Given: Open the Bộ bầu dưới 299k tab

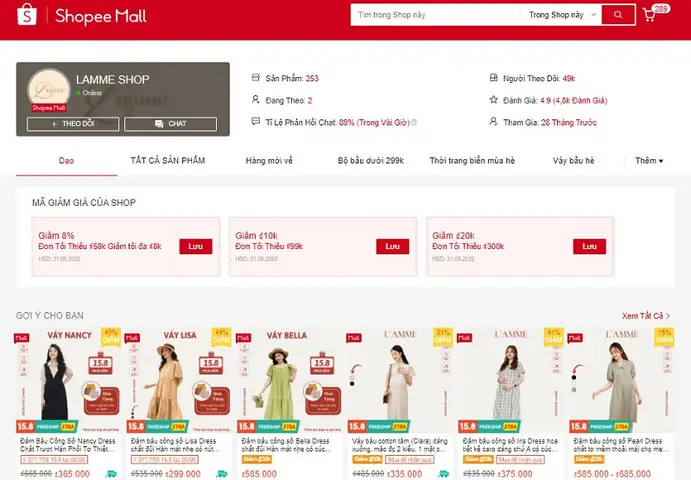Looking at the screenshot, I should pyautogui.click(x=371, y=160).
